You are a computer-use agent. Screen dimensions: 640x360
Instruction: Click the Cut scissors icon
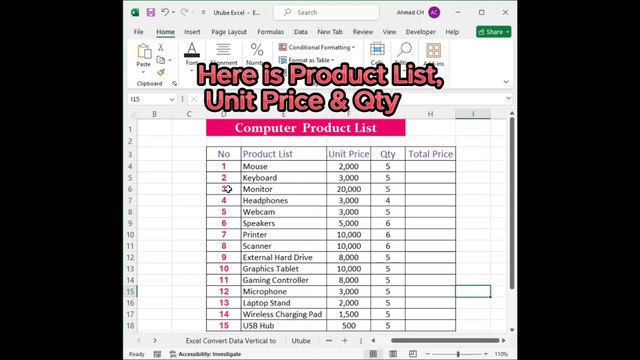point(161,47)
